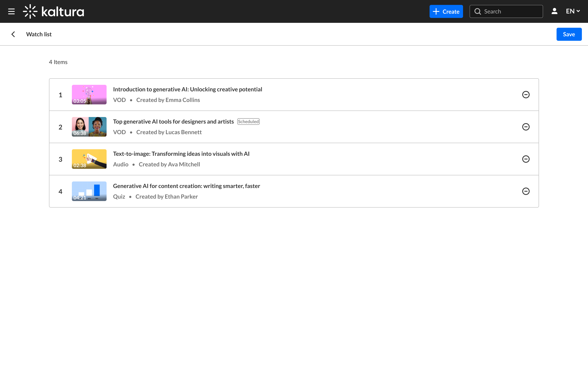Remove the Introduction to generative AI item
Image resolution: width=588 pixels, height=367 pixels.
[x=526, y=95]
